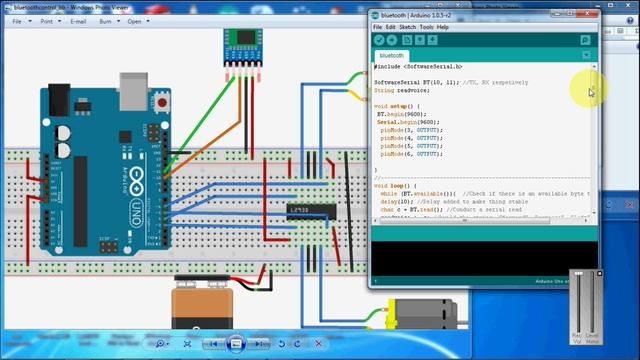Image resolution: width=640 pixels, height=360 pixels.
Task: Click the code editor's horizontal scrollbar thumb
Action: coord(464,221)
